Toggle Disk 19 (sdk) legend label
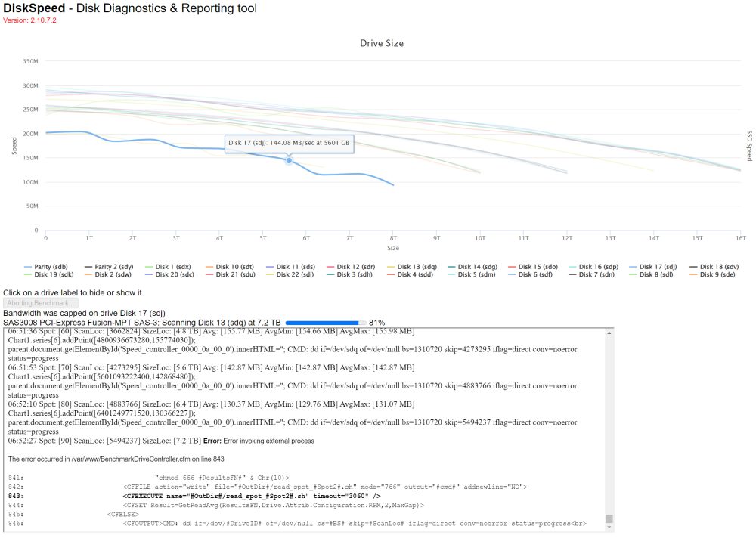756x560 pixels. click(48, 274)
